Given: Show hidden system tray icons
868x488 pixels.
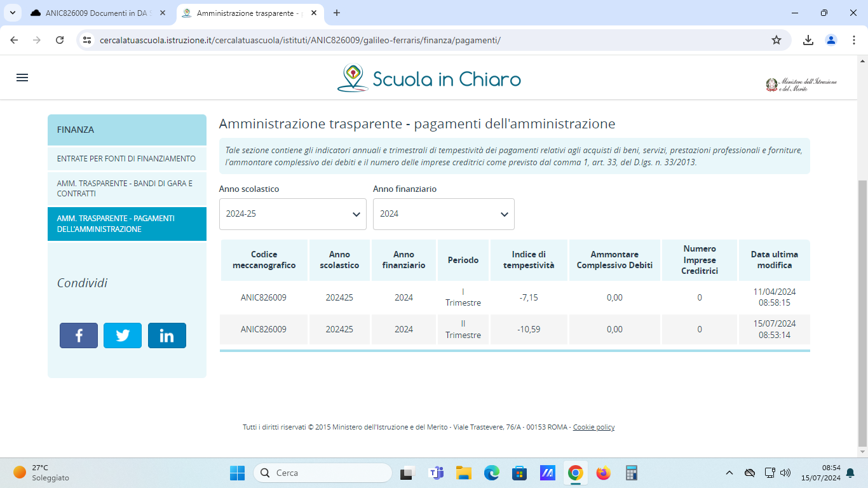Looking at the screenshot, I should pyautogui.click(x=729, y=473).
